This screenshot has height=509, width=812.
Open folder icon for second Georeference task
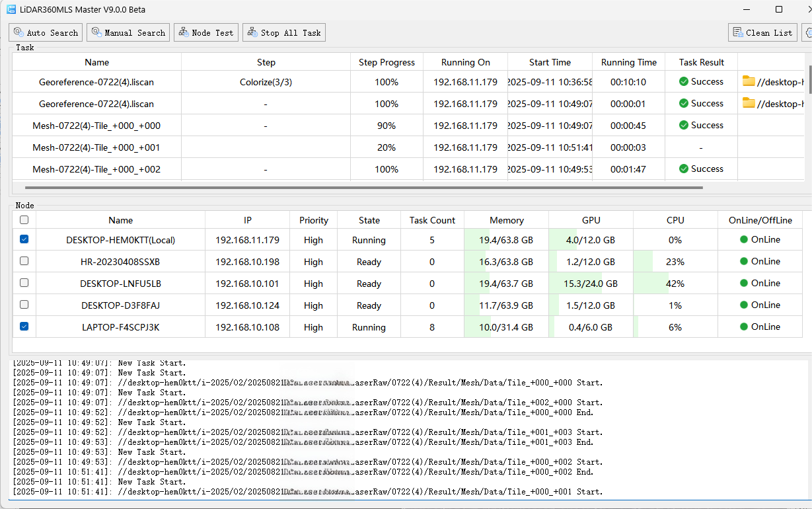click(749, 103)
